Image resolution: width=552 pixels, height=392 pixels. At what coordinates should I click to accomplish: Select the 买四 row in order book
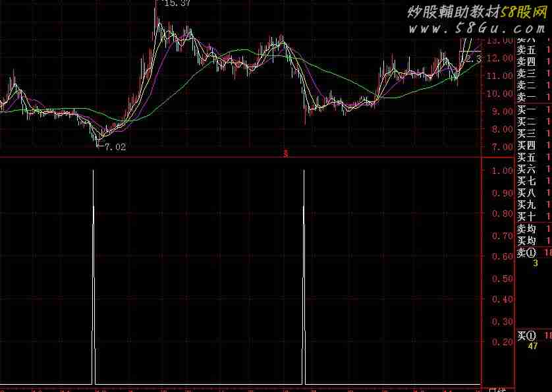point(534,146)
